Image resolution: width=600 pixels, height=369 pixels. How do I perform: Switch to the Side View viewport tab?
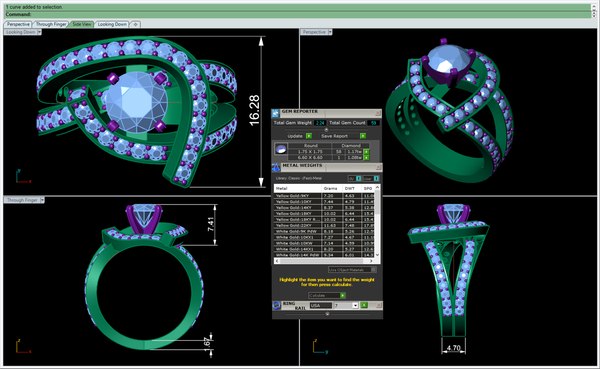click(x=82, y=24)
